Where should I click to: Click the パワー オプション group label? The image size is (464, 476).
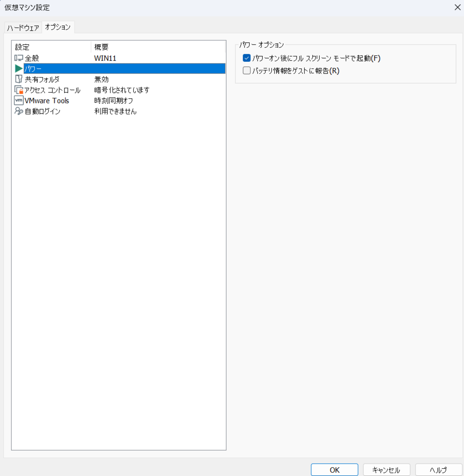pyautogui.click(x=261, y=45)
